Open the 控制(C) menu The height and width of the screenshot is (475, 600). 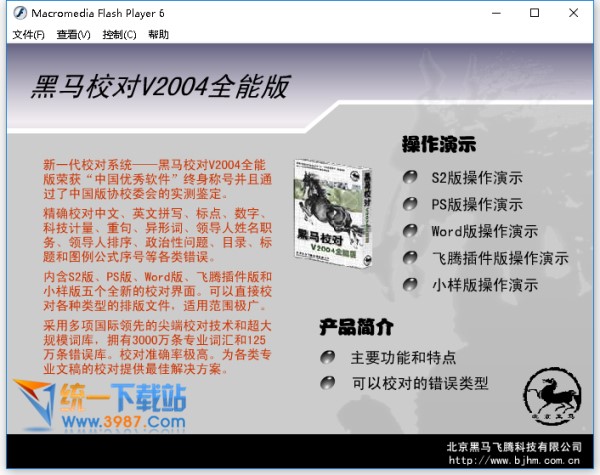[119, 35]
